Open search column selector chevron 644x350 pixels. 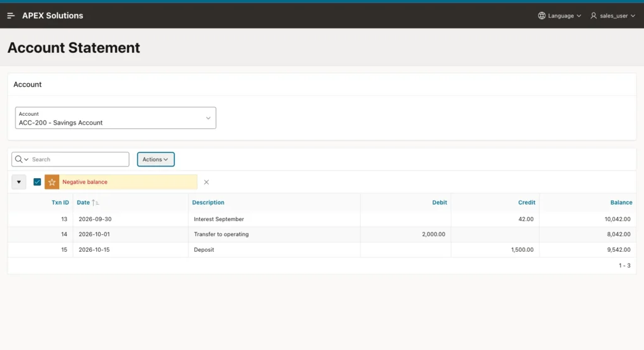pos(26,159)
